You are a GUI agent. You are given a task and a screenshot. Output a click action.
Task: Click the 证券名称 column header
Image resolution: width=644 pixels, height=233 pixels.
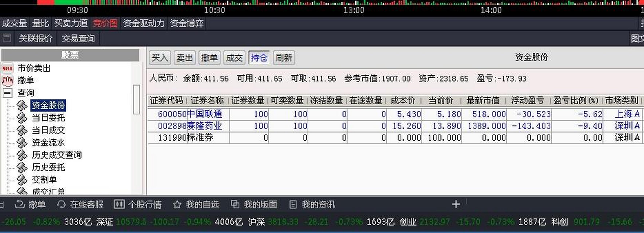(207, 100)
